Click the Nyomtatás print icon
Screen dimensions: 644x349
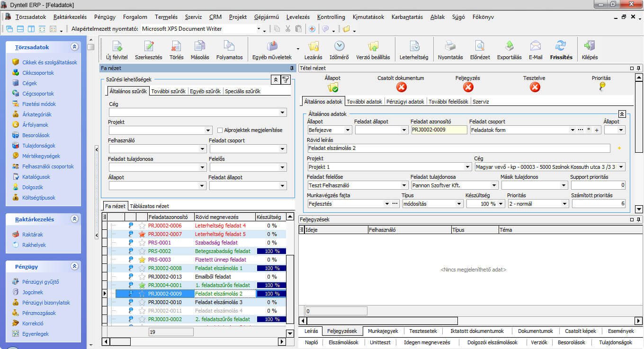click(x=450, y=46)
